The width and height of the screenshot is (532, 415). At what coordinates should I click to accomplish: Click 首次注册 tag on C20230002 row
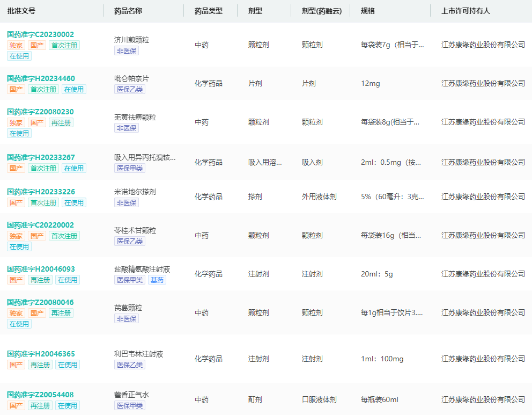64,46
